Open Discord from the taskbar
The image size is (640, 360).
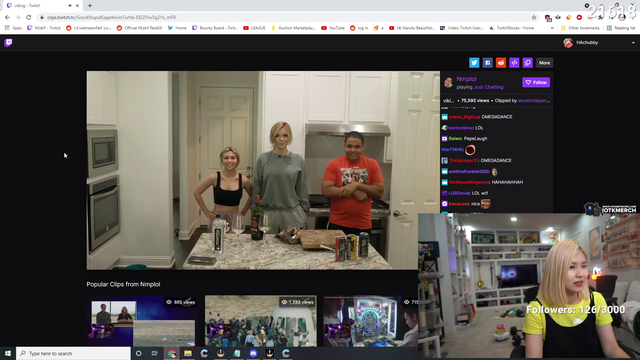[253, 353]
